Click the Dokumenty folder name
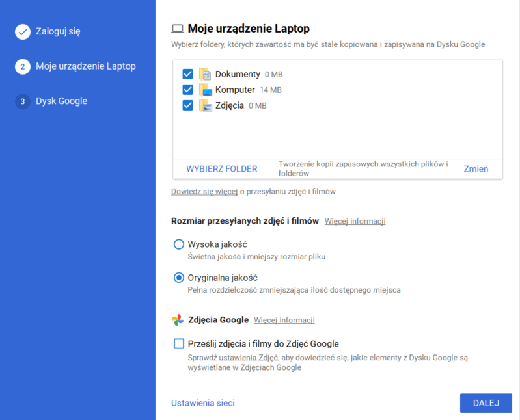The width and height of the screenshot is (520, 420). (x=238, y=74)
